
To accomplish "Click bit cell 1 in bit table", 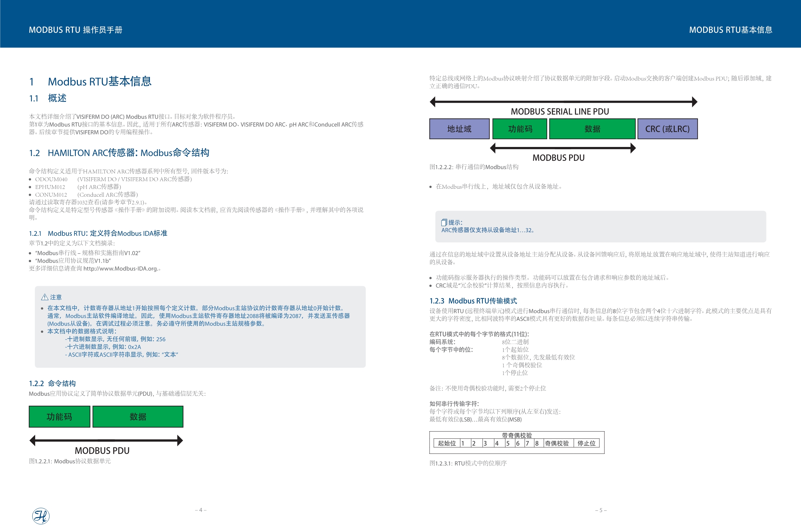I will coord(465,443).
